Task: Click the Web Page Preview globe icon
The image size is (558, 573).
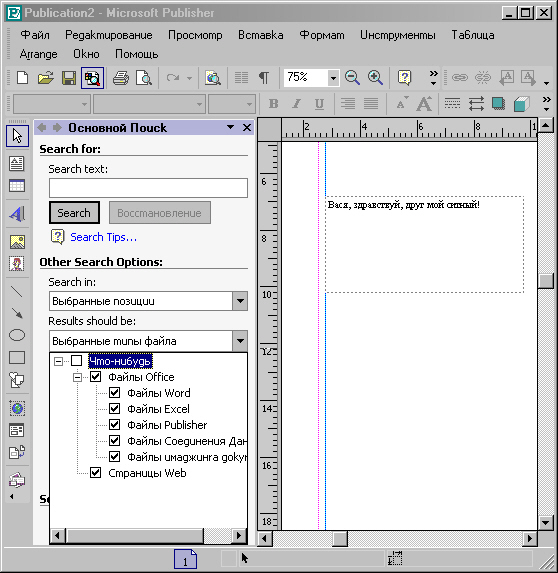Action: point(213,78)
